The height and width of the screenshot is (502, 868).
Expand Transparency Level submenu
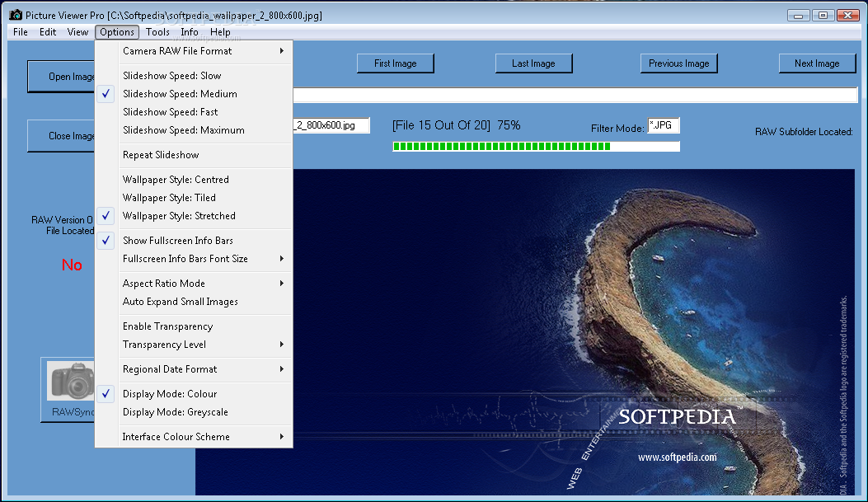point(194,345)
